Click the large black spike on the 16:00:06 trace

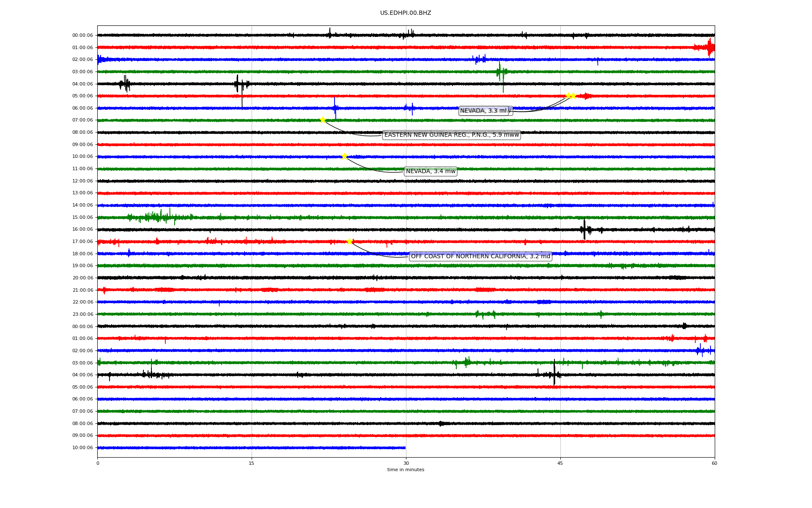tap(584, 230)
